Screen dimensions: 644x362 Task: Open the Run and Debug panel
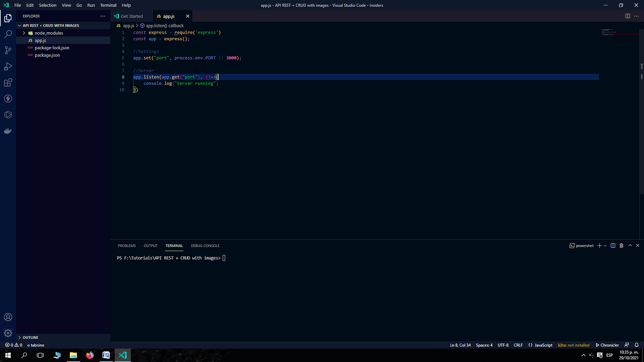click(x=8, y=66)
